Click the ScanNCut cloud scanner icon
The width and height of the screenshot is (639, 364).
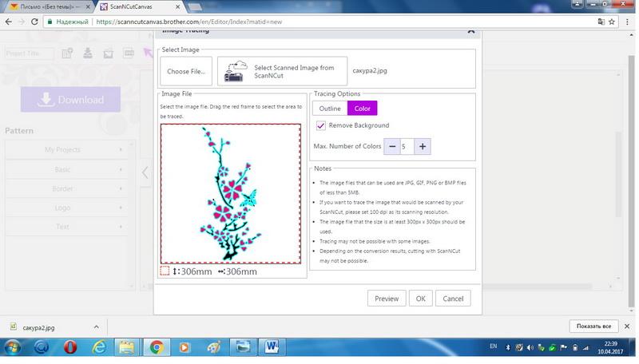pyautogui.click(x=236, y=71)
